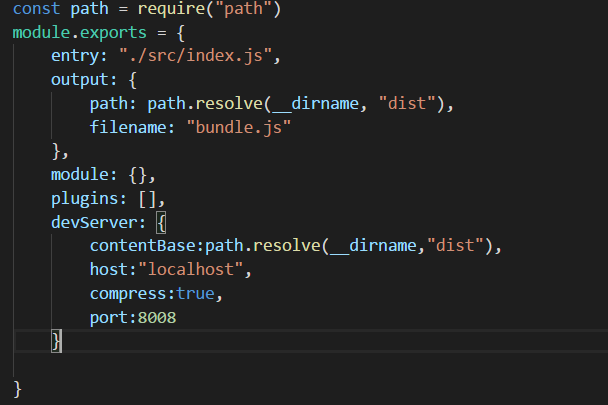
Task: Click the 'compress' property key
Action: (x=128, y=294)
